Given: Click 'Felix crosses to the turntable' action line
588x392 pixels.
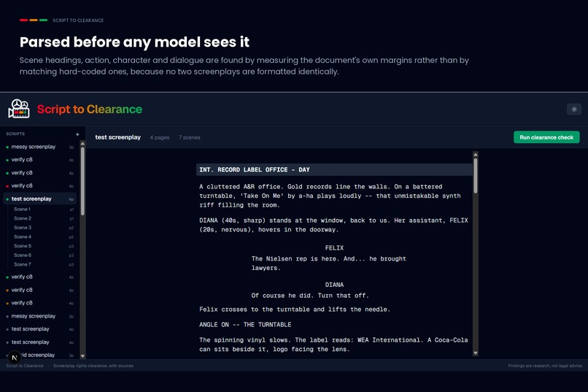Looking at the screenshot, I should [x=295, y=310].
